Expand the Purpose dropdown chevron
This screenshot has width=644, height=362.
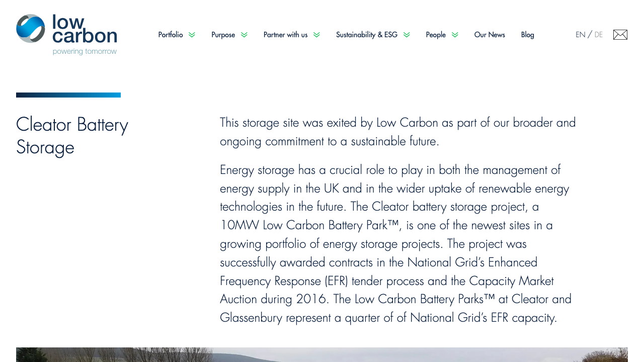tap(245, 35)
